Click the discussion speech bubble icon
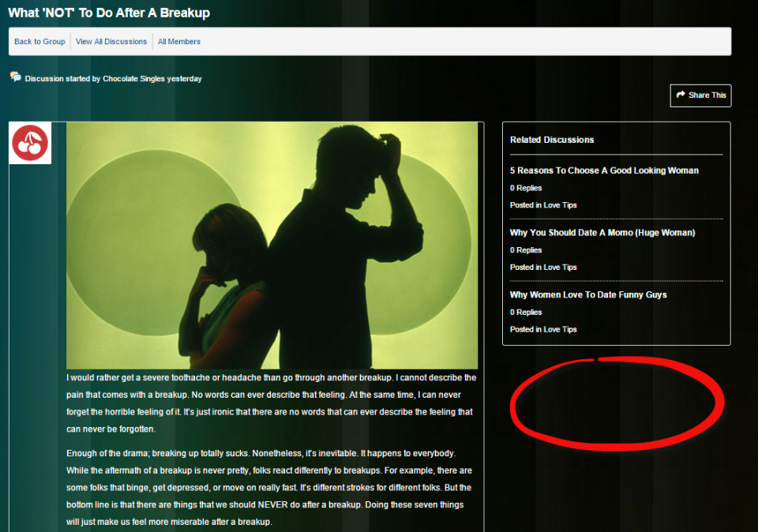The height and width of the screenshot is (532, 758). 16,77
